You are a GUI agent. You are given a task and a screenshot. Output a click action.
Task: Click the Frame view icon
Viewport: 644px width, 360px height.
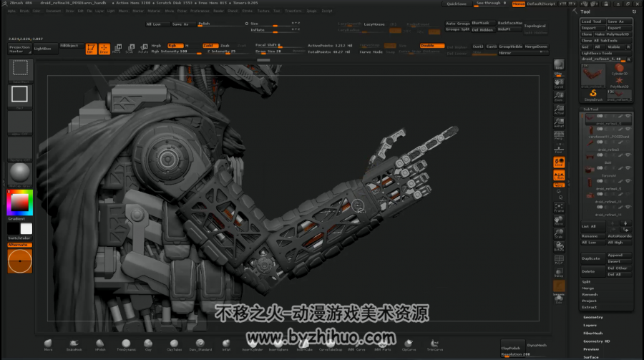559,208
